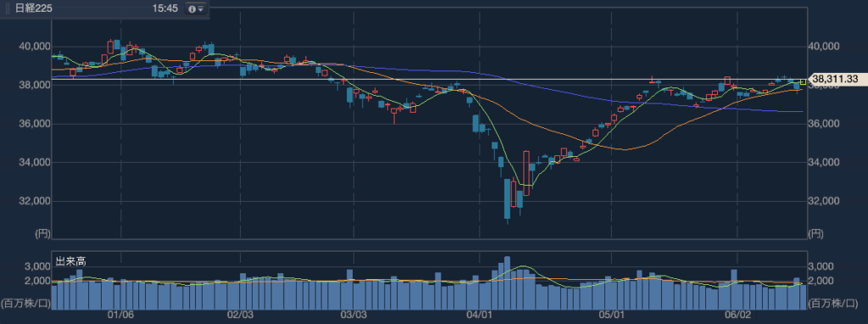Select the tall red rebound candlestick in April
This screenshot has height=324, width=868.
pos(526,173)
